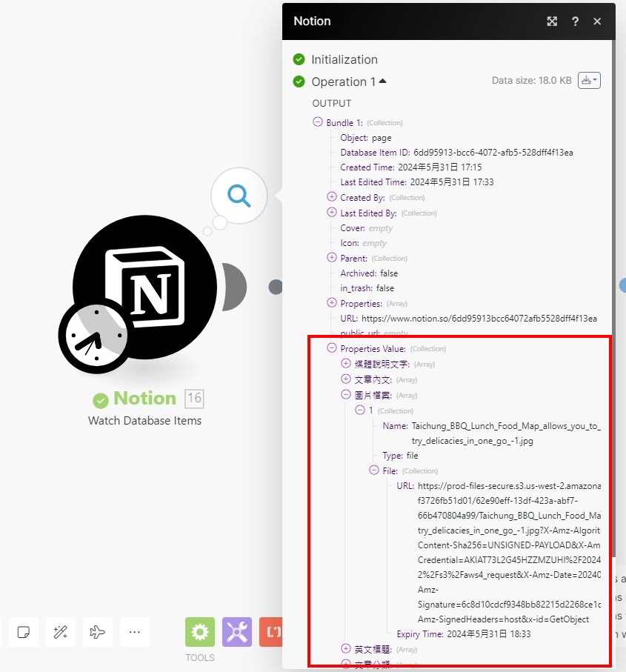The image size is (626, 672).
Task: Select the sticky note icon in bottom toolbar
Action: pyautogui.click(x=23, y=632)
